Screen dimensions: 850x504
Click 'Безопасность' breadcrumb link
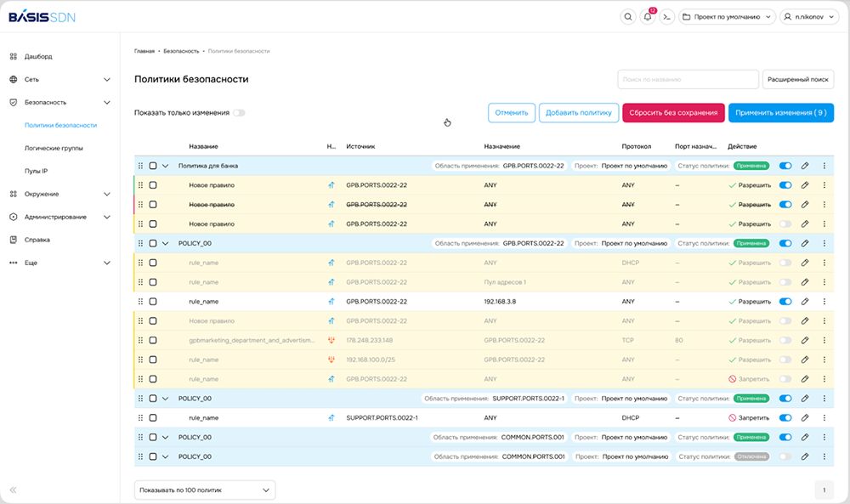[181, 51]
